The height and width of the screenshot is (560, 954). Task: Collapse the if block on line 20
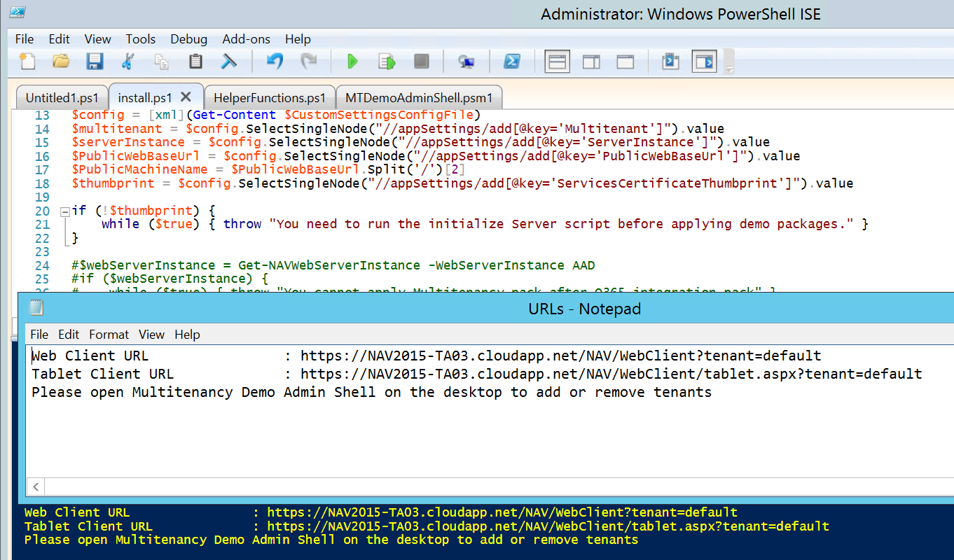(65, 211)
